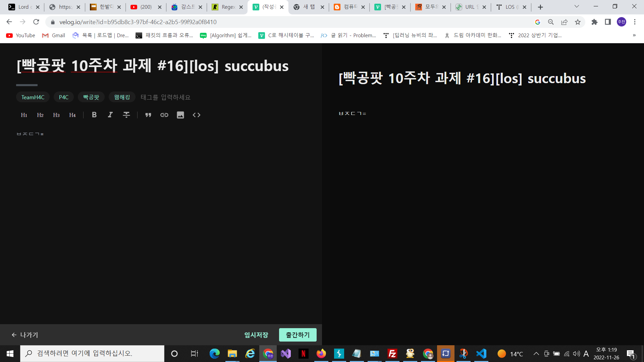Publish post with 출간하기 button
Viewport: 644px width, 362px height.
pyautogui.click(x=298, y=335)
